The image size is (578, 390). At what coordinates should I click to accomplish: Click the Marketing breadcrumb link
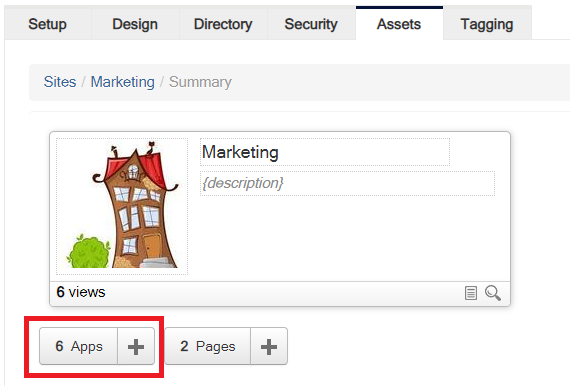click(x=123, y=82)
